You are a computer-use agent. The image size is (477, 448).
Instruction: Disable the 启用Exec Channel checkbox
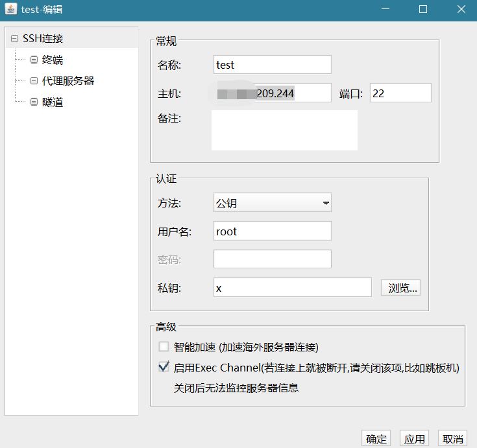click(164, 367)
